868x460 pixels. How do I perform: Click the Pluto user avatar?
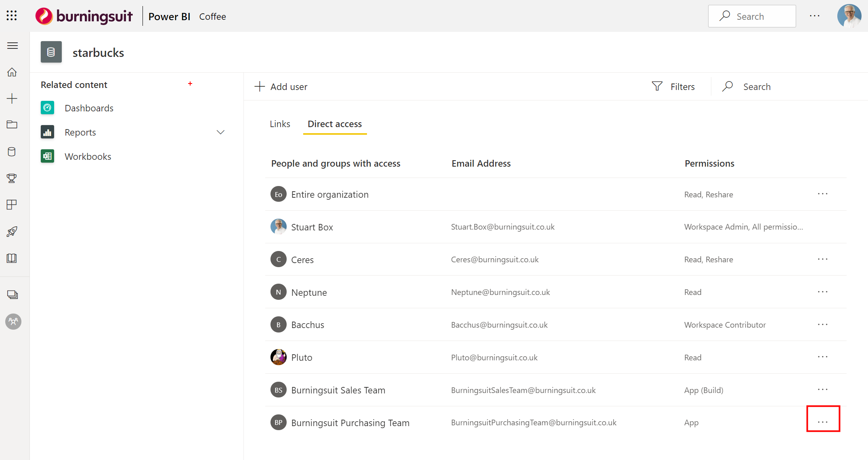pyautogui.click(x=279, y=357)
